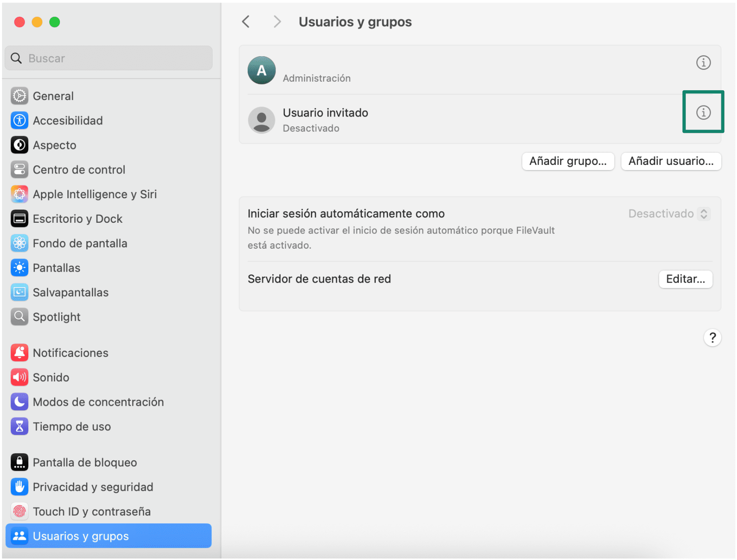Open the automatic login dropdown
The height and width of the screenshot is (560, 737).
[668, 213]
